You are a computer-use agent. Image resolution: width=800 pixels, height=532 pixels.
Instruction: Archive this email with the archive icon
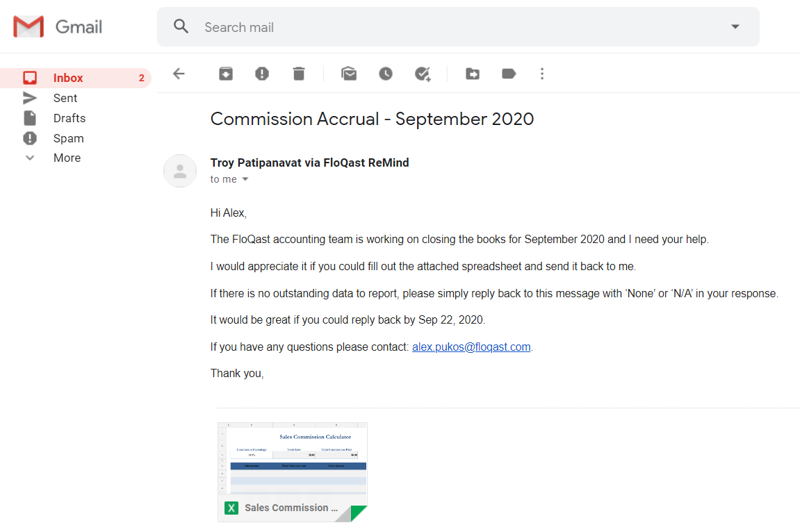coord(226,74)
